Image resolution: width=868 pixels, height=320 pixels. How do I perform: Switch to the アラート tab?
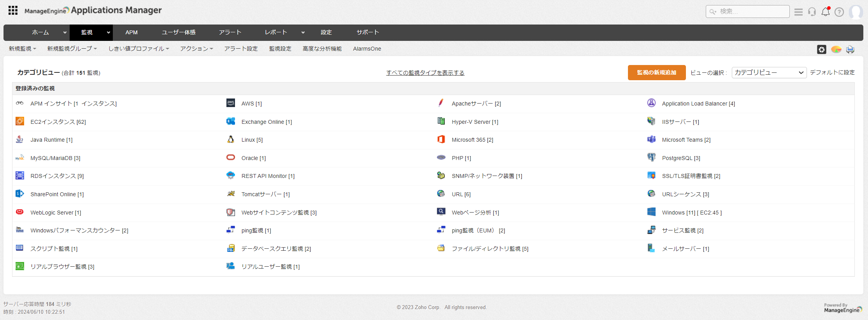pyautogui.click(x=230, y=32)
